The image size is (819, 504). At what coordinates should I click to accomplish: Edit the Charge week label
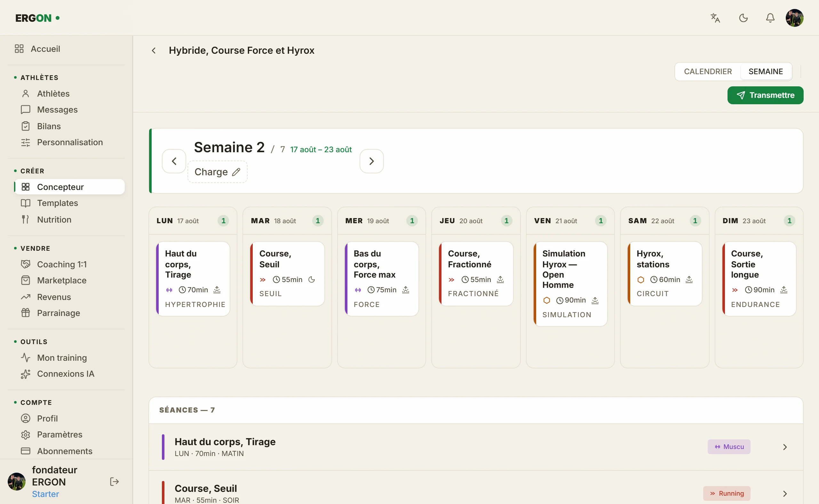(218, 172)
